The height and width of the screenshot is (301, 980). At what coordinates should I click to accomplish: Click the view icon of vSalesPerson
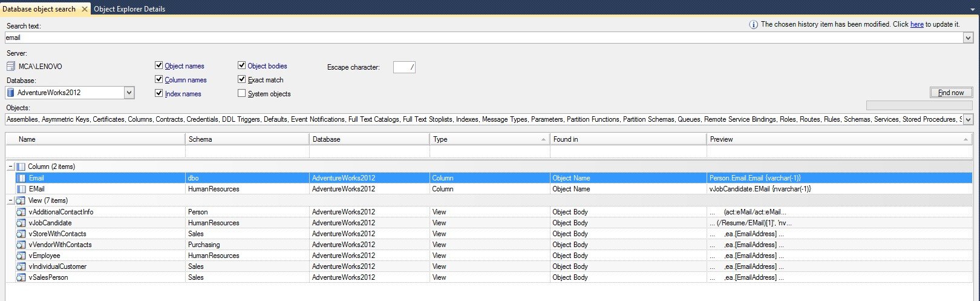(21, 277)
